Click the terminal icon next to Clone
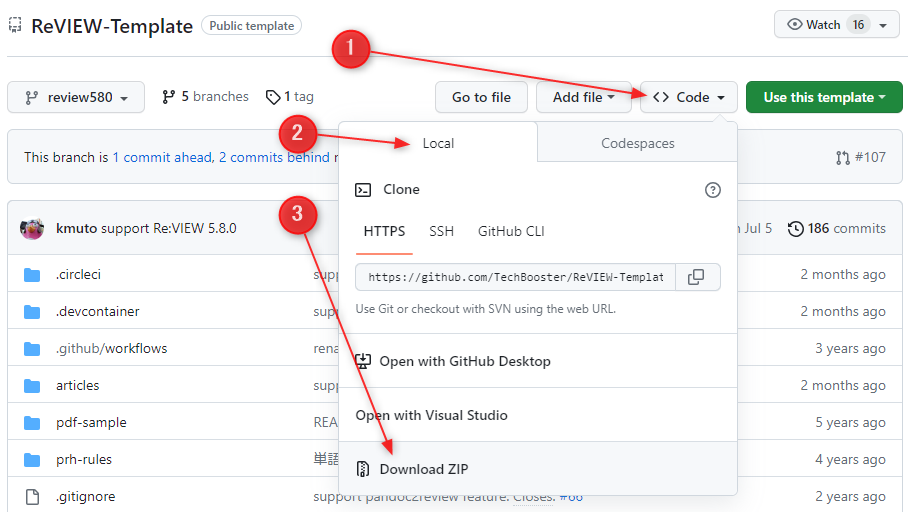Image resolution: width=908 pixels, height=512 pixels. pos(363,190)
